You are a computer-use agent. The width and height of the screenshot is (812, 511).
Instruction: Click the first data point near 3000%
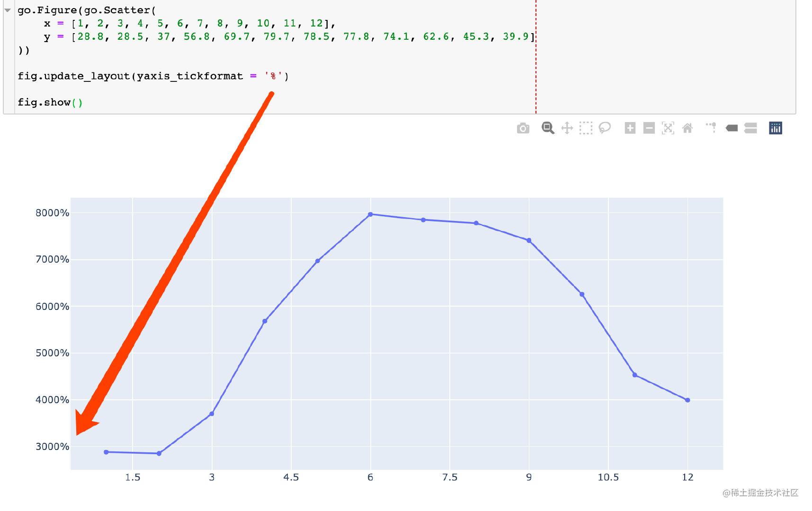tap(106, 452)
